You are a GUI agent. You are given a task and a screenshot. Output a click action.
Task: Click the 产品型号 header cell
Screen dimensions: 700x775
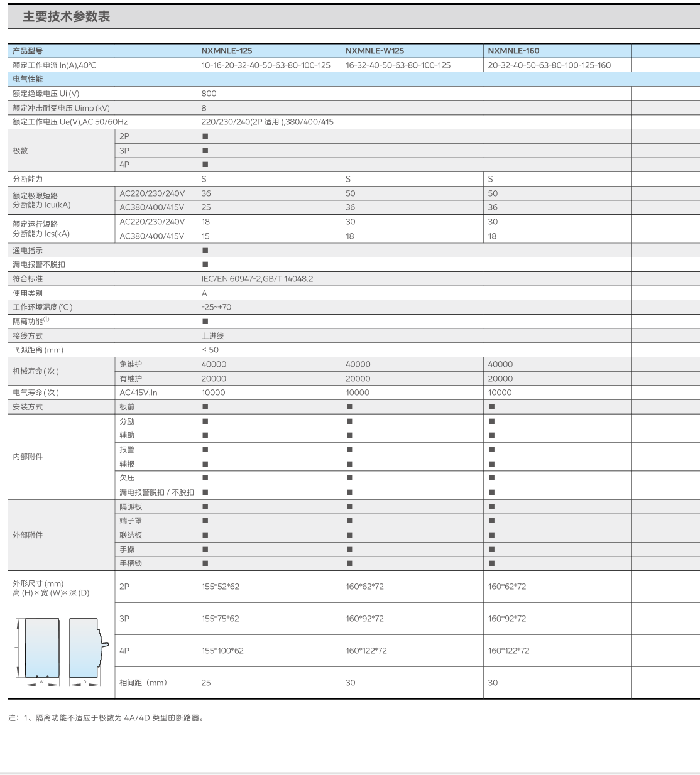(28, 51)
